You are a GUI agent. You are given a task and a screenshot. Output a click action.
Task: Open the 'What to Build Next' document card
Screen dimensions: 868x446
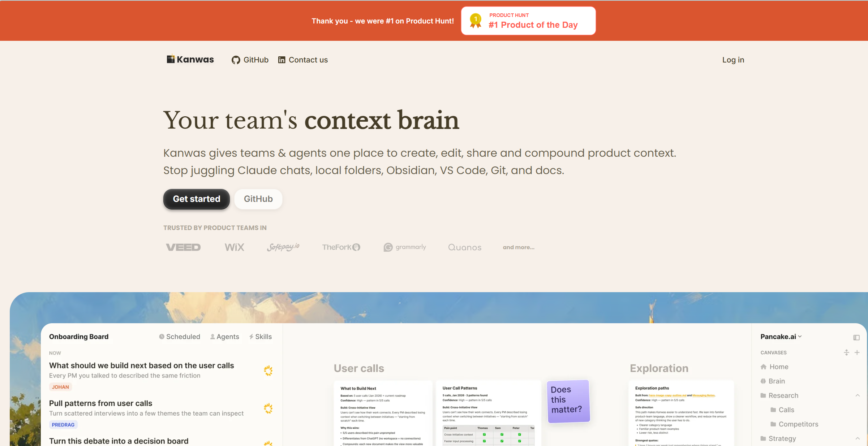tap(383, 413)
